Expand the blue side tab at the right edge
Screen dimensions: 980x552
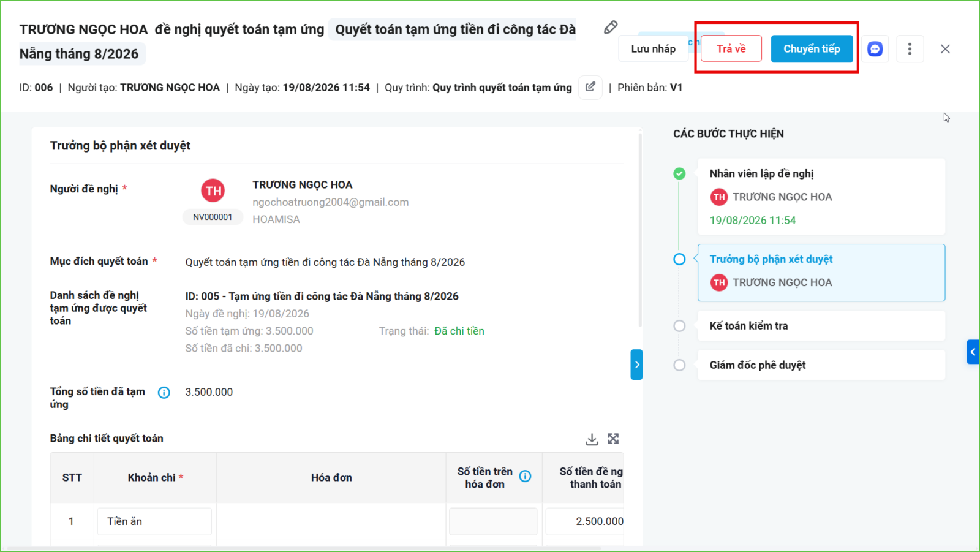click(973, 352)
